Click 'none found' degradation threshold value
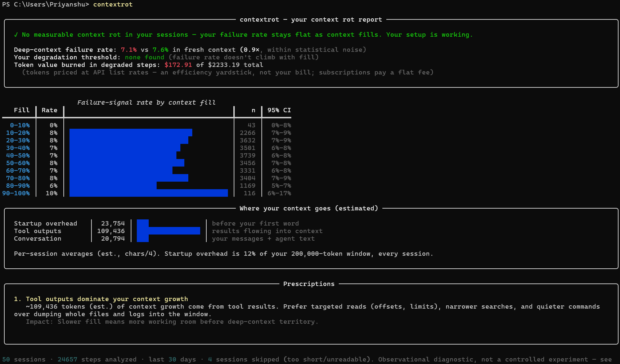 point(145,57)
